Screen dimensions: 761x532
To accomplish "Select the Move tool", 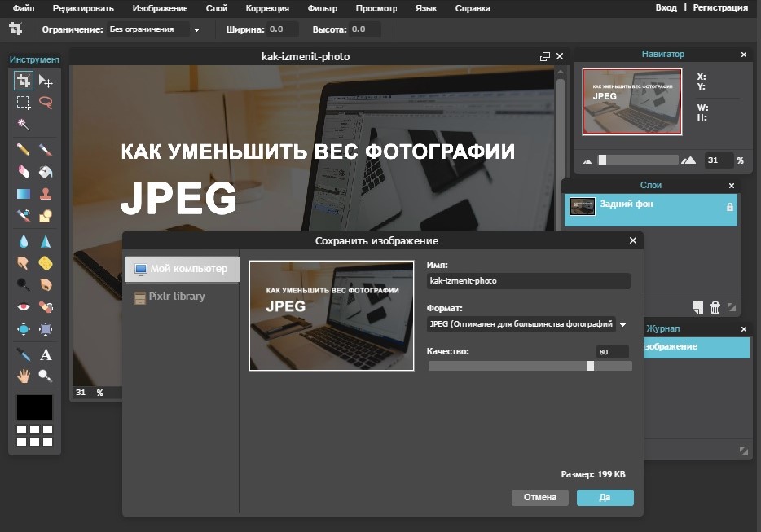I will (46, 81).
